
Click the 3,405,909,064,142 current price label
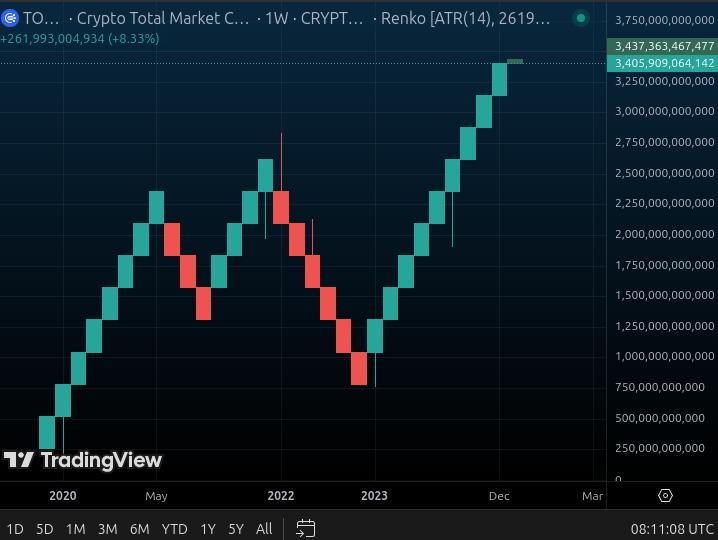(x=663, y=63)
